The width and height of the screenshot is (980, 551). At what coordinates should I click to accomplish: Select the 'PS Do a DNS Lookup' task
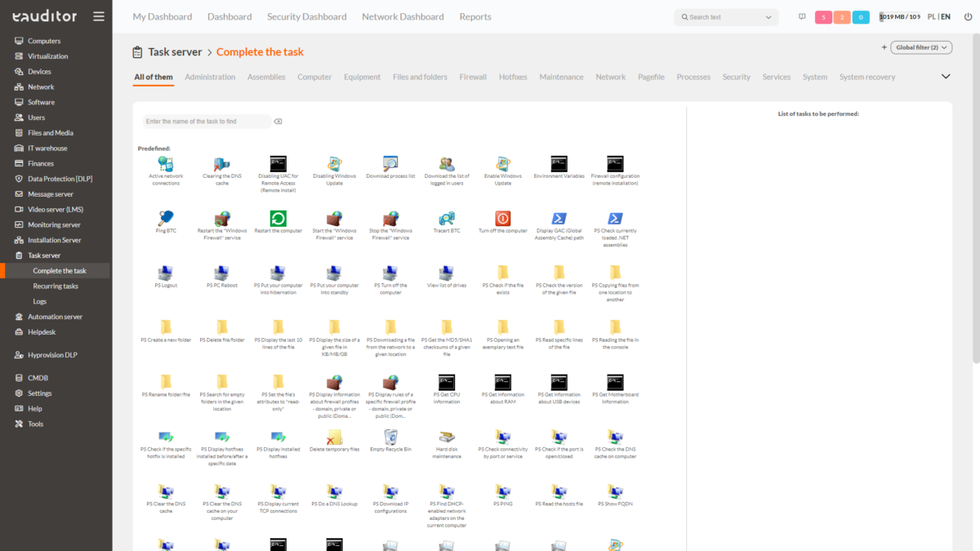[x=334, y=493]
